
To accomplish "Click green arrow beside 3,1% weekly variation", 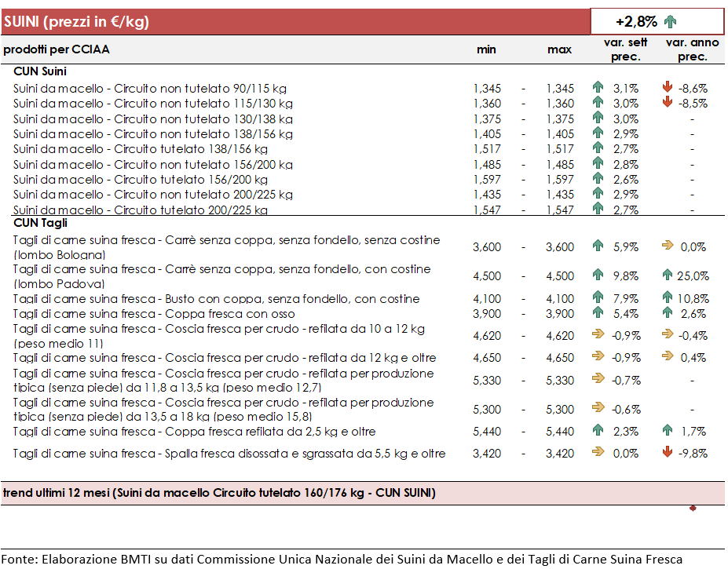I will (x=598, y=87).
